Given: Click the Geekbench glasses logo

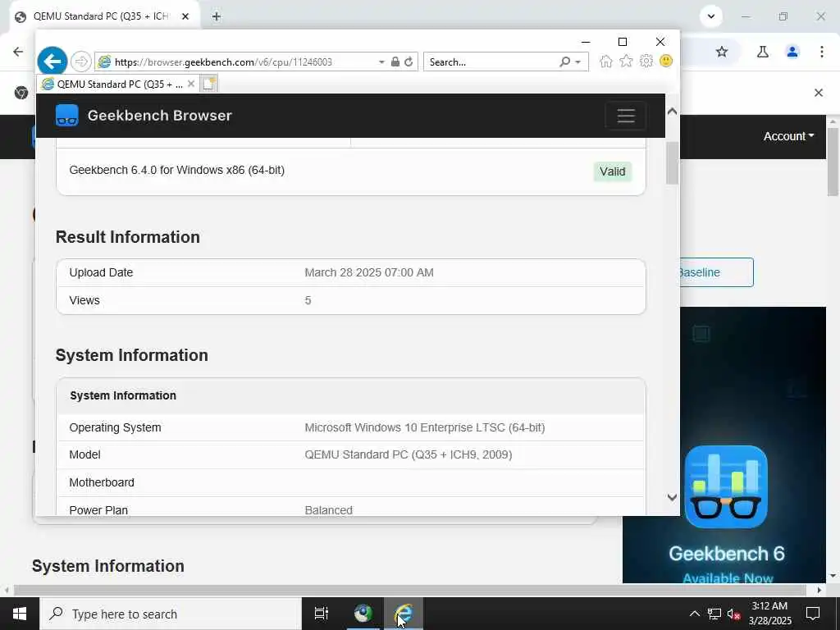Looking at the screenshot, I should (67, 115).
